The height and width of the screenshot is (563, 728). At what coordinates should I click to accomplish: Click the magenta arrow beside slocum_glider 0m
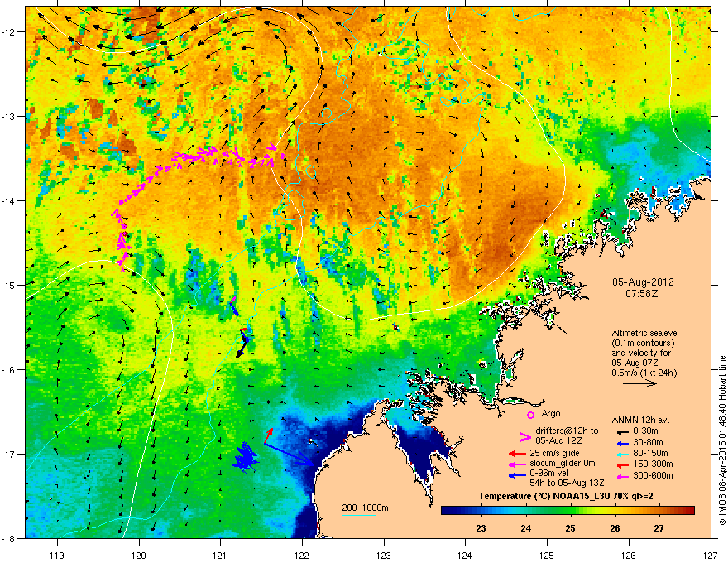click(x=517, y=464)
